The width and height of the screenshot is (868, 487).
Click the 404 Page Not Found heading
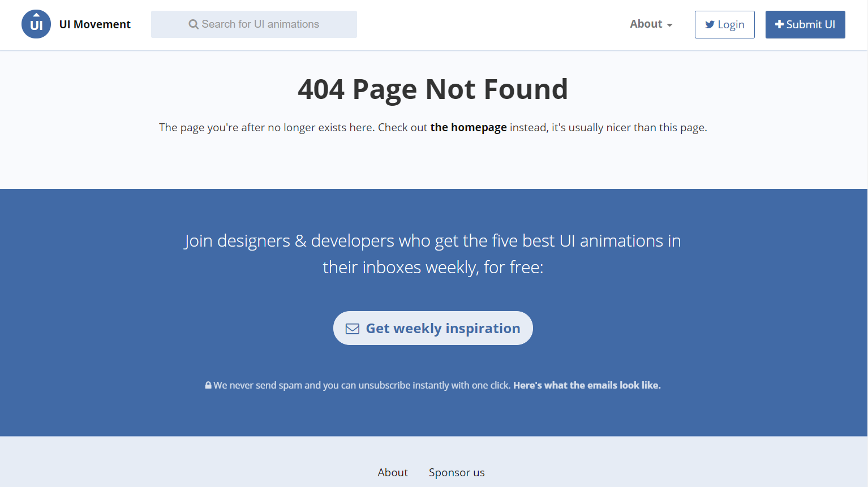point(433,89)
